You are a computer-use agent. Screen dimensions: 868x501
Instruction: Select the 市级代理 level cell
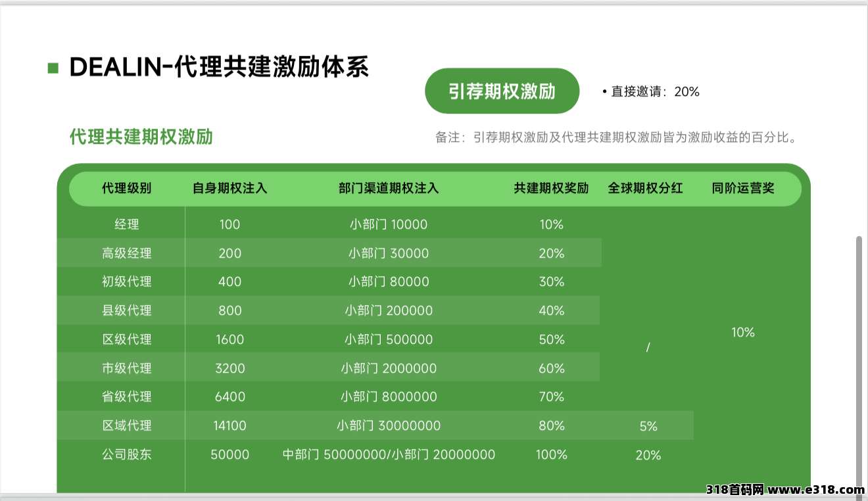(126, 368)
